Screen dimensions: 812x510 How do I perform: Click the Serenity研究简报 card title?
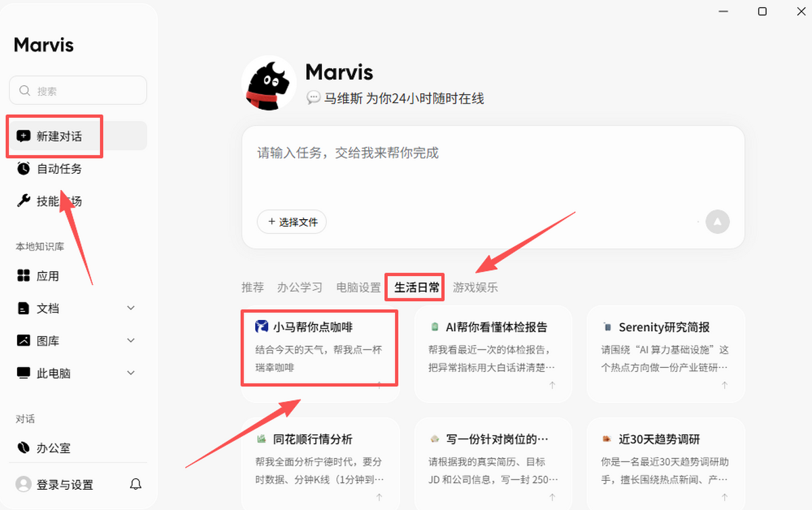coord(664,327)
